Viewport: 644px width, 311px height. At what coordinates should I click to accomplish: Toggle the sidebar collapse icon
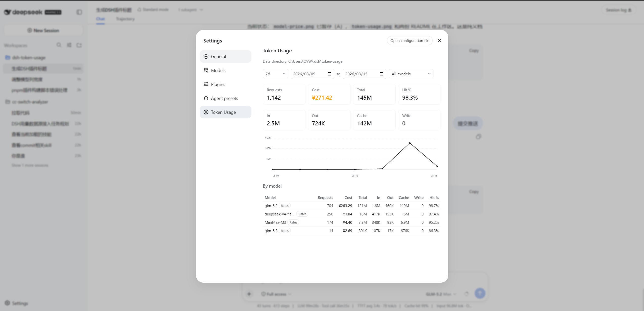(79, 12)
